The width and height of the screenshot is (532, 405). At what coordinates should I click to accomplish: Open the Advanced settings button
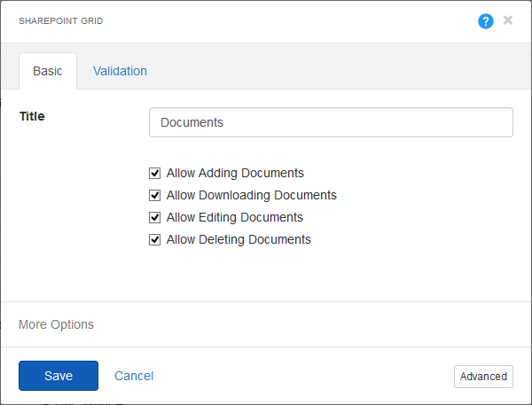pyautogui.click(x=483, y=376)
